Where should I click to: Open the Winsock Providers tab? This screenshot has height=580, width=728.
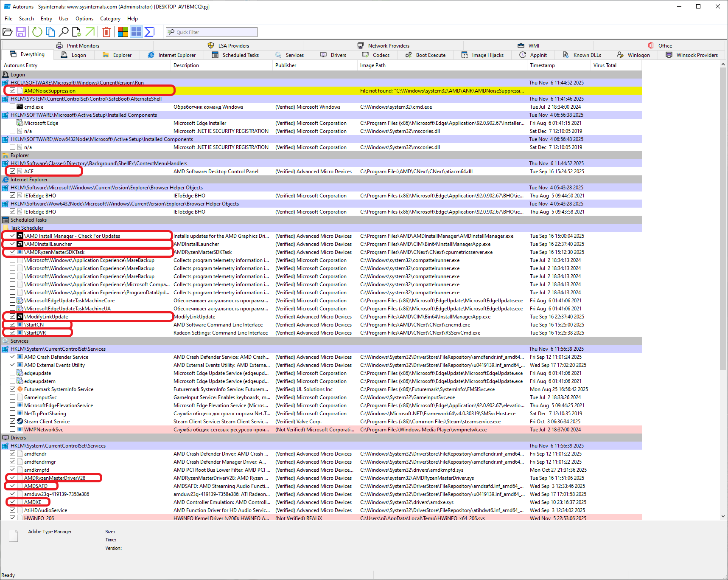(692, 55)
